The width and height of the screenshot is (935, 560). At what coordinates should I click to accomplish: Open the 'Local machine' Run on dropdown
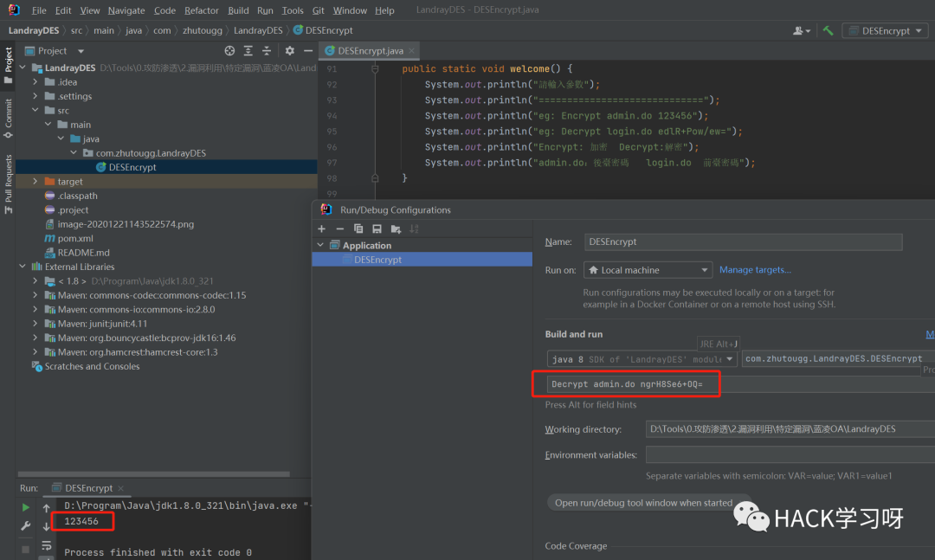coord(648,270)
